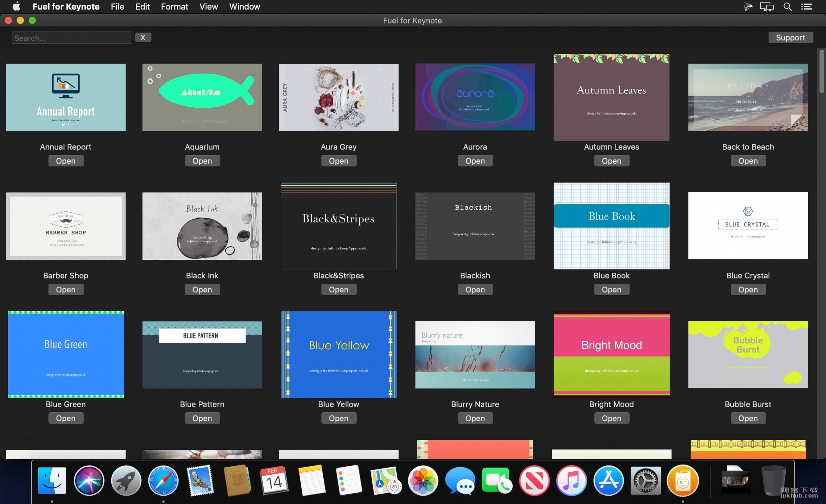This screenshot has height=504, width=826.
Task: Launch Siri from the dock
Action: [x=89, y=480]
